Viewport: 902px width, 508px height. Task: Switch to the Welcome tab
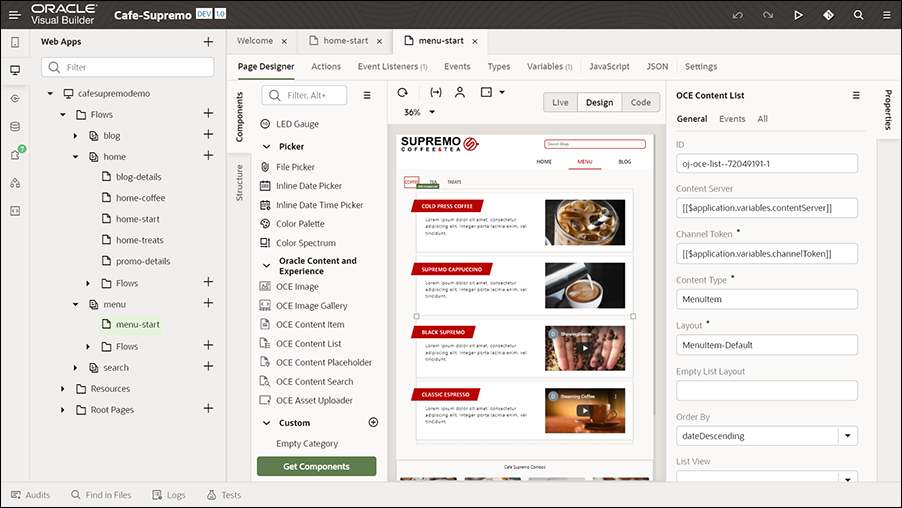[x=255, y=41]
